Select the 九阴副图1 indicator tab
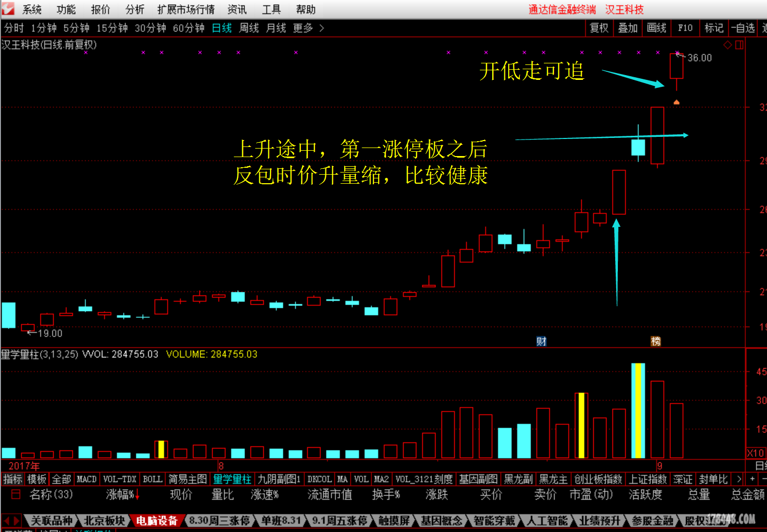Viewport: 767px width, 532px height. pyautogui.click(x=279, y=479)
